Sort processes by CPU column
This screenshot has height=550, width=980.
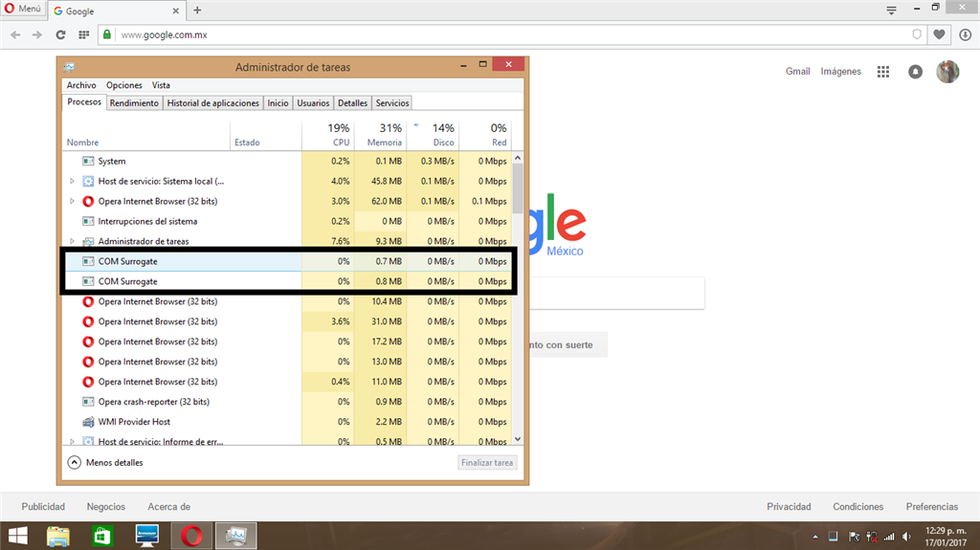(x=328, y=134)
